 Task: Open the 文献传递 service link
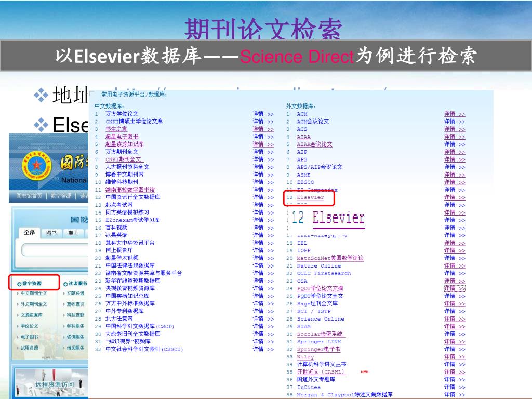coord(75,293)
